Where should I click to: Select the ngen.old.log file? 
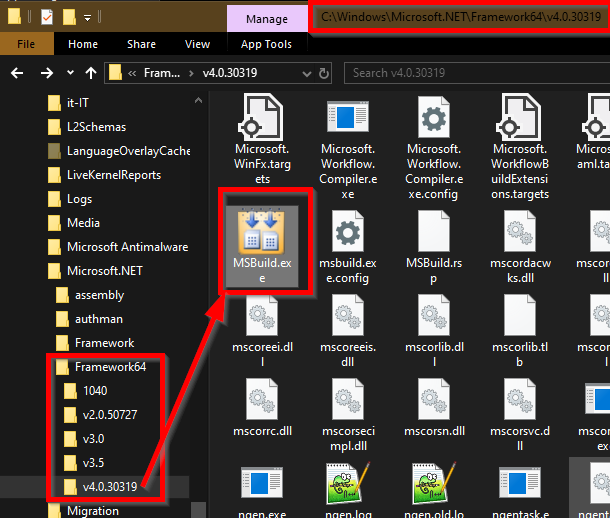tap(434, 491)
